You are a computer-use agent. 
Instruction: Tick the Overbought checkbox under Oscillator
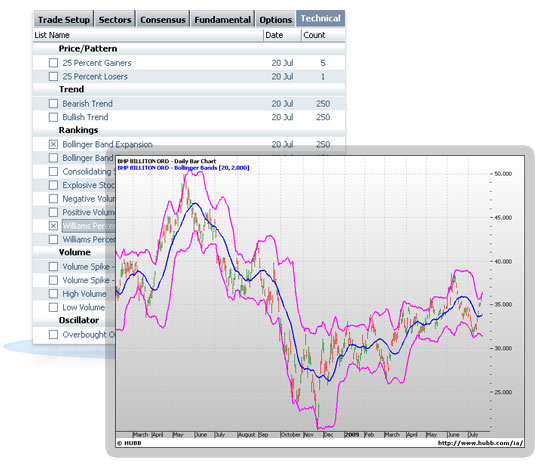click(53, 334)
